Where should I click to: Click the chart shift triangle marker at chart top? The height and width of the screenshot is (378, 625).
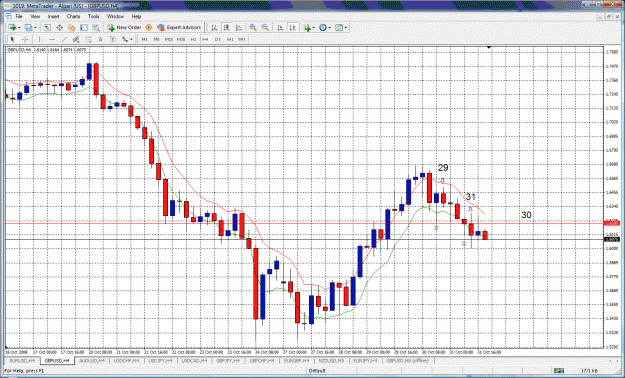489,47
